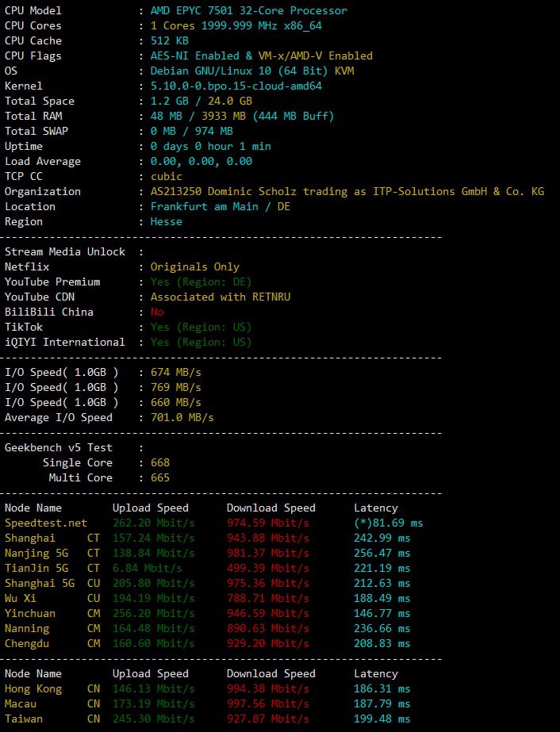The height and width of the screenshot is (732, 560).
Task: Click the AMD EPYC 7501 CPU model text
Action: click(x=248, y=11)
